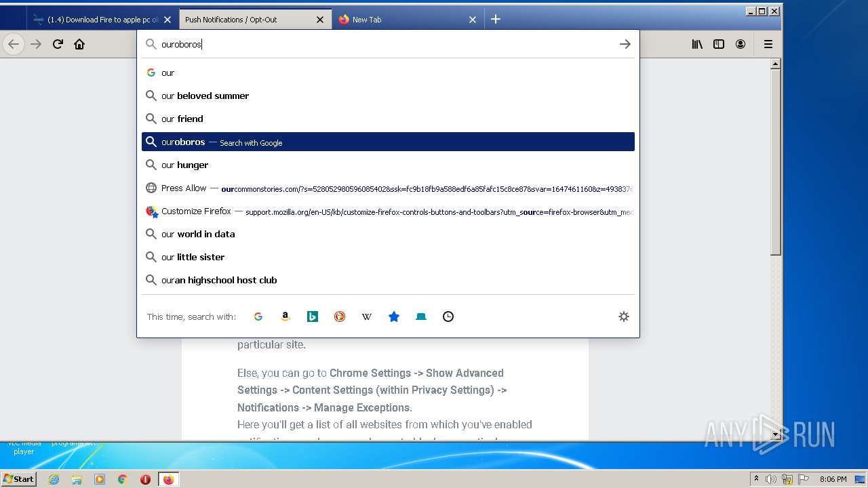868x488 pixels.
Task: Click the Go arrow in address bar
Action: click(x=625, y=44)
